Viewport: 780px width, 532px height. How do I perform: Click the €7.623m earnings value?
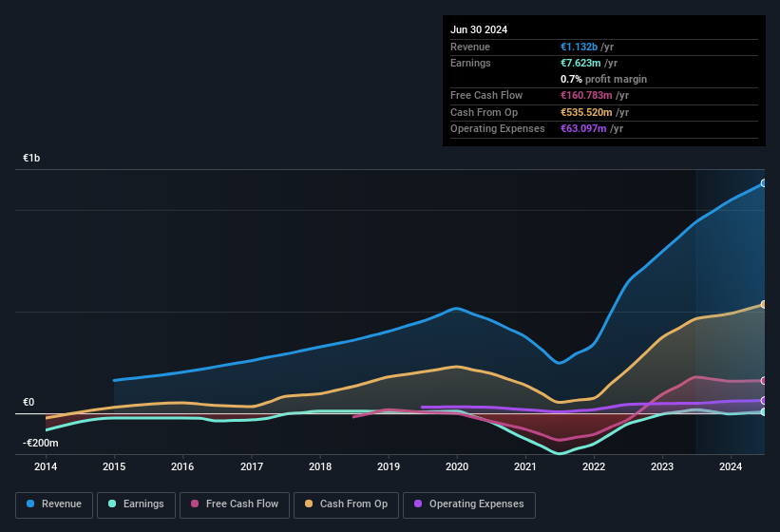[x=580, y=63]
